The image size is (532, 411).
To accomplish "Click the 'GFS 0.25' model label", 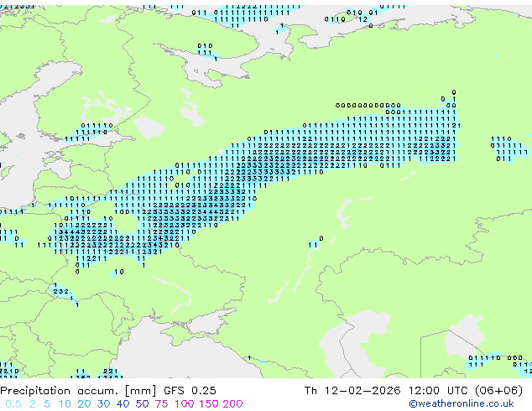I will tap(190, 391).
